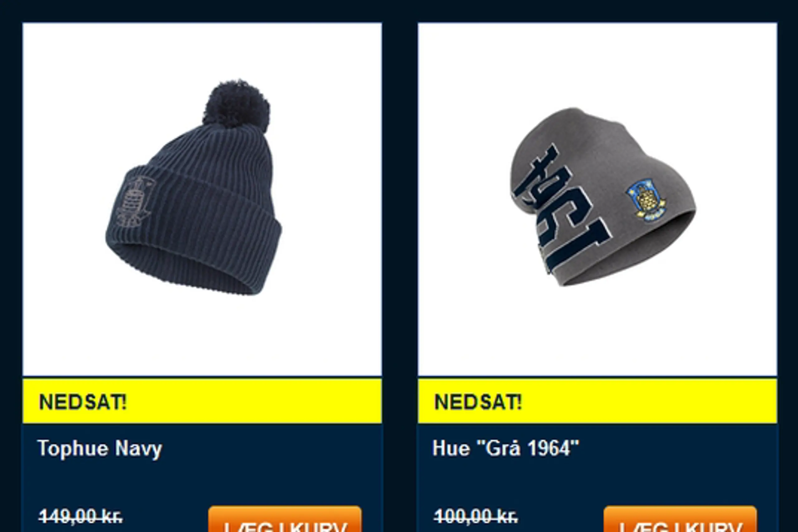Click the yellow sale strip of Tophue Navy card
The height and width of the screenshot is (532, 798).
[x=202, y=401]
